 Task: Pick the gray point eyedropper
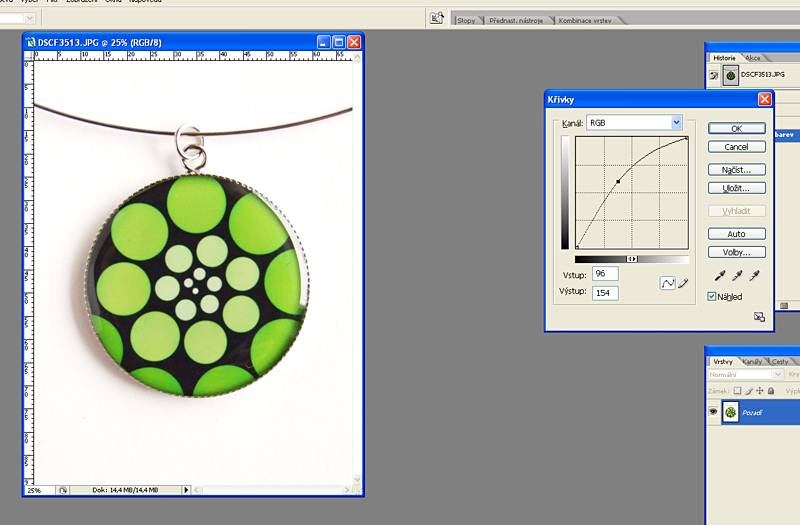click(x=737, y=276)
